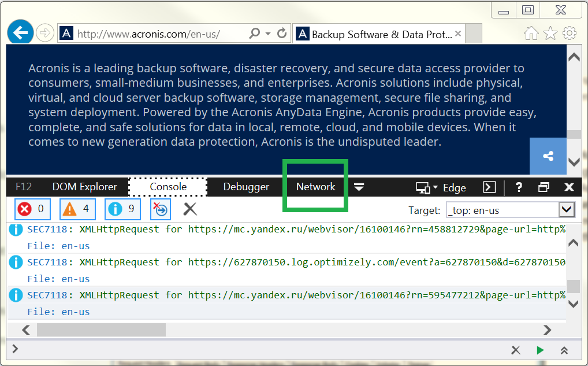Screen dimensions: 588x366
Task: Open the Target _top: en-us dropdown
Action: [511, 210]
